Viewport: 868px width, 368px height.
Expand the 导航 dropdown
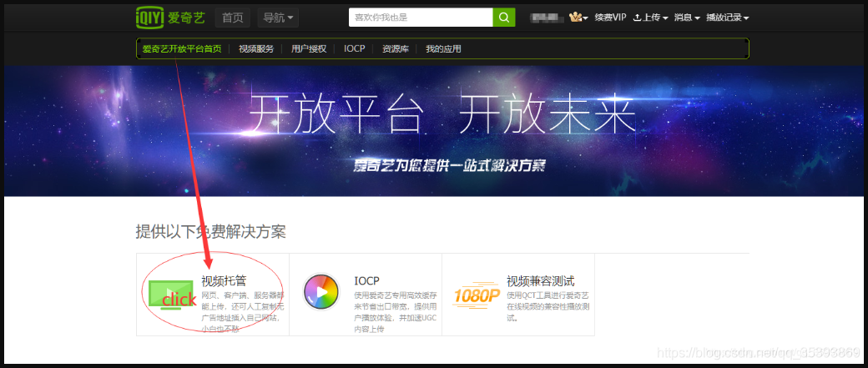[278, 18]
